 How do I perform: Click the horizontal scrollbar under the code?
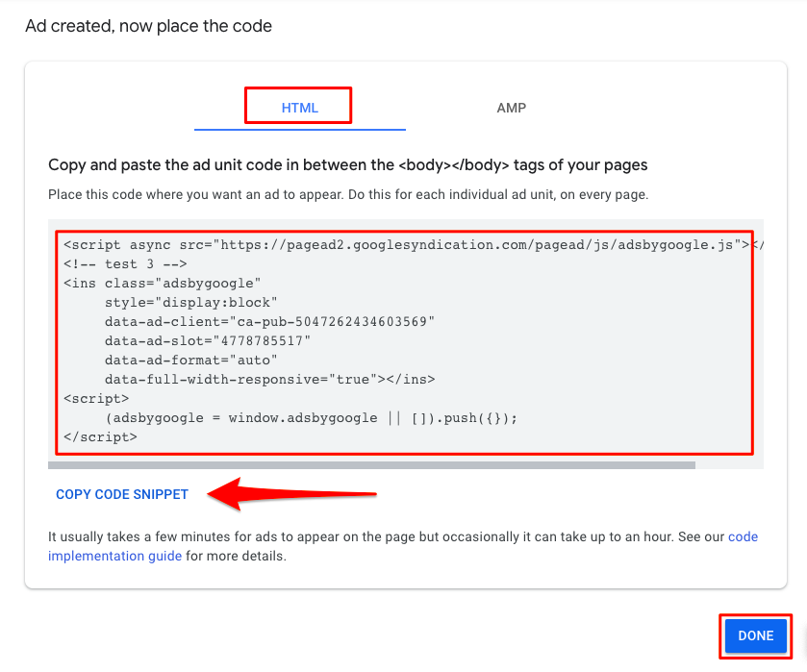point(371,465)
